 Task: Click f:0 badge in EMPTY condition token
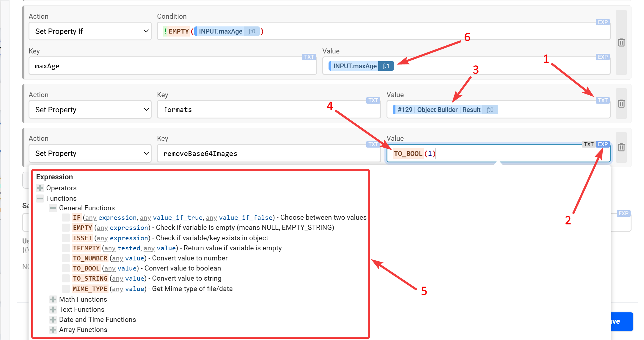(x=252, y=31)
